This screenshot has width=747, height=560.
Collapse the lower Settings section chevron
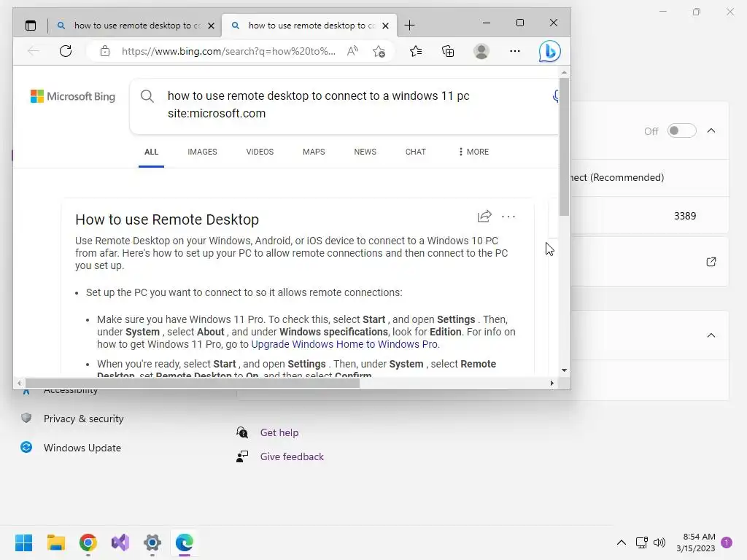tap(711, 335)
